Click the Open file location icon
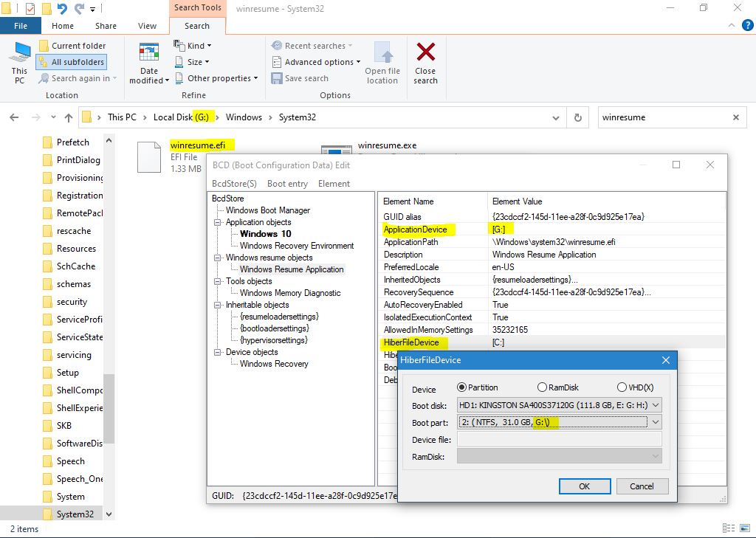Viewport: 756px width, 538px height. (382, 54)
